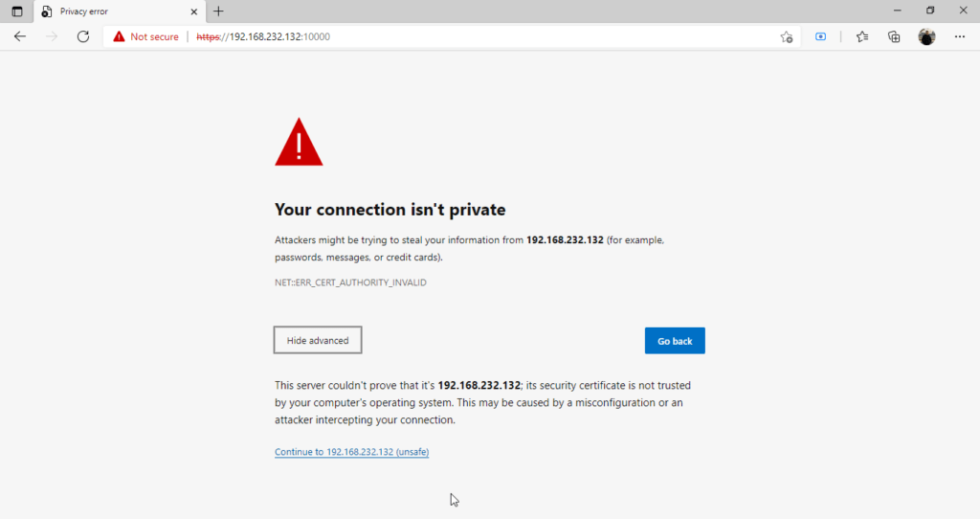Refresh the page with the reload icon
980x519 pixels.
(x=83, y=36)
